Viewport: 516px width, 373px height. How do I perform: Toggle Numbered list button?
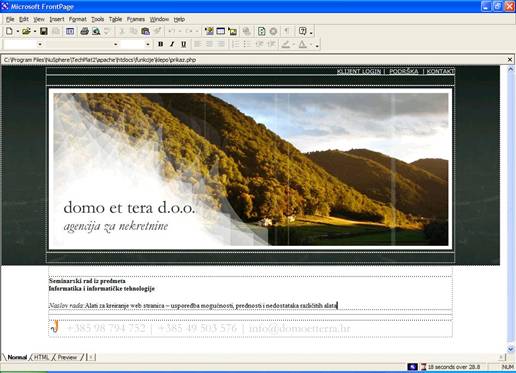[235, 44]
